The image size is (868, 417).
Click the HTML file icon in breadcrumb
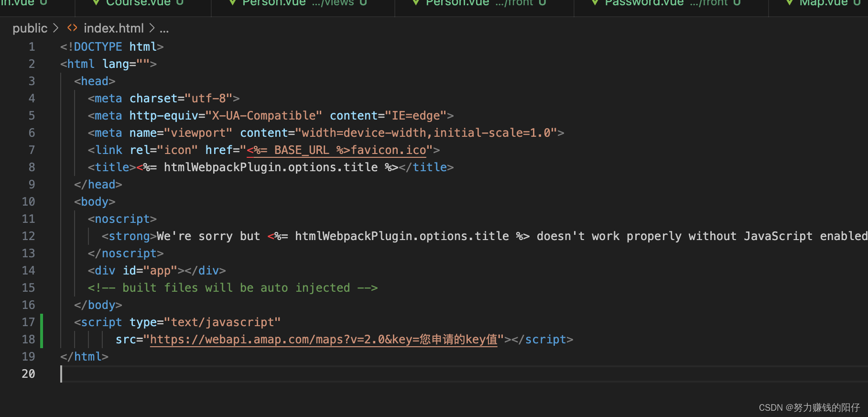coord(72,28)
